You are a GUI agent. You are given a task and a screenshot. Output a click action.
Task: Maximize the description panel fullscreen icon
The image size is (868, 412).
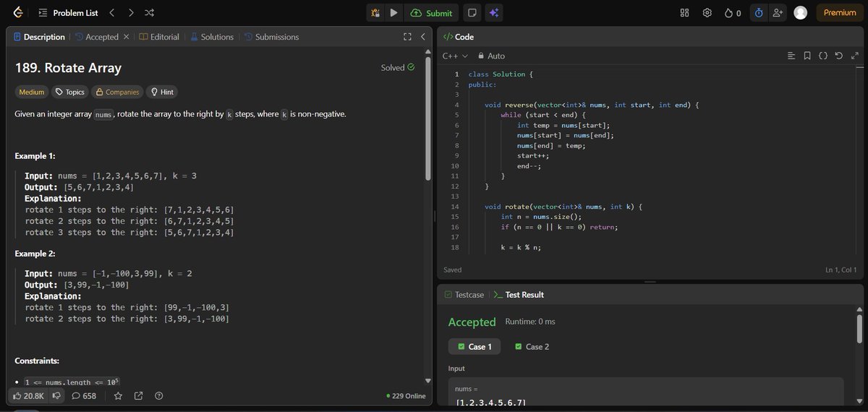click(407, 37)
